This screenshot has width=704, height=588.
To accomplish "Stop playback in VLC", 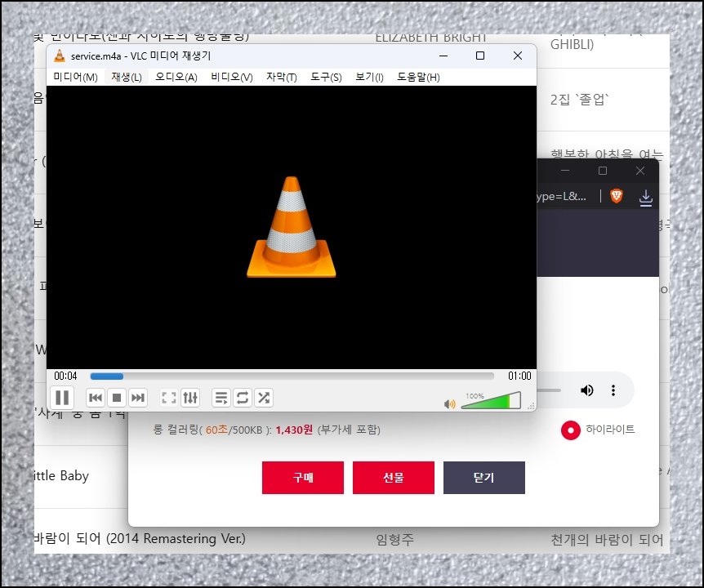I will (x=117, y=398).
